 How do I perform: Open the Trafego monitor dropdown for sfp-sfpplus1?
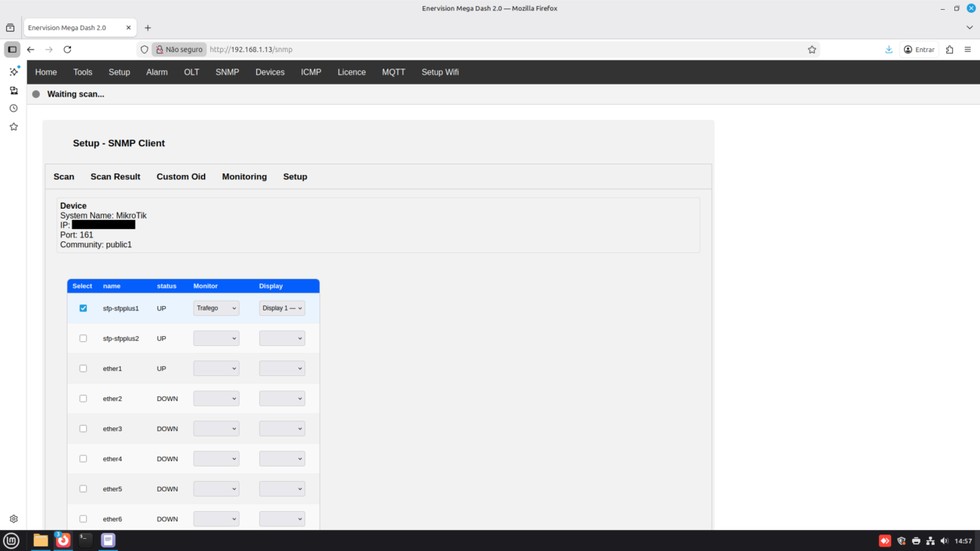point(216,308)
